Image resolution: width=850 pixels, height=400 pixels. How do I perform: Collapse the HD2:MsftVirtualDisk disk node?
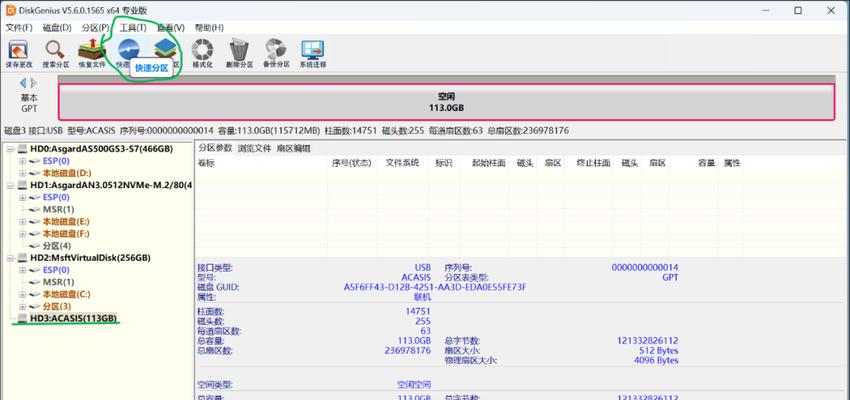(x=10, y=258)
